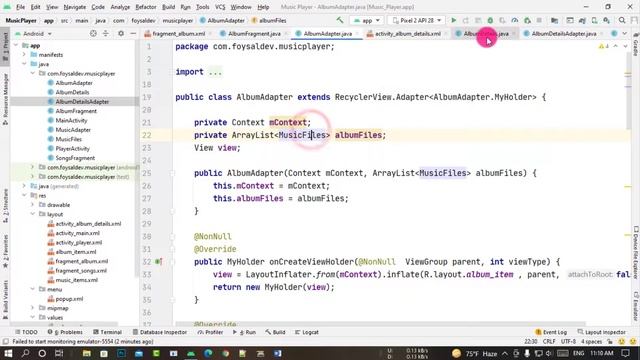The width and height of the screenshot is (640, 360).
Task: Open fragment_songs.xml in project tree
Action: (81, 271)
